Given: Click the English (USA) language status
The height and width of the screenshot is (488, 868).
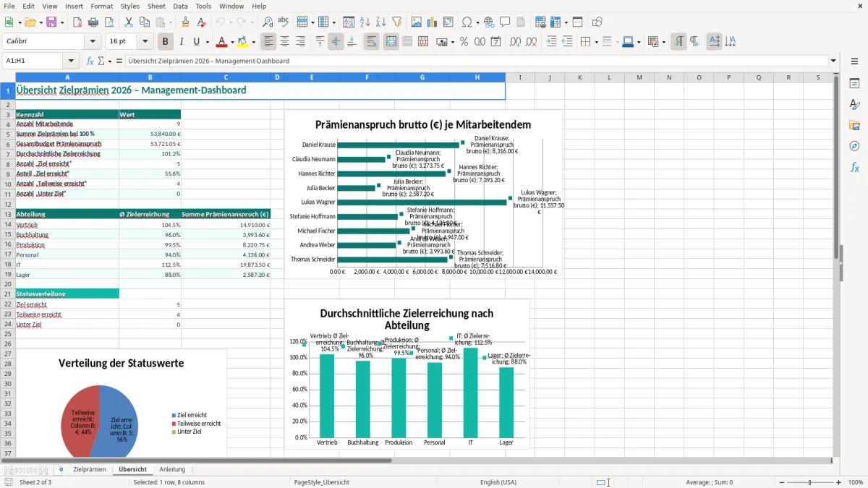Looking at the screenshot, I should [498, 482].
